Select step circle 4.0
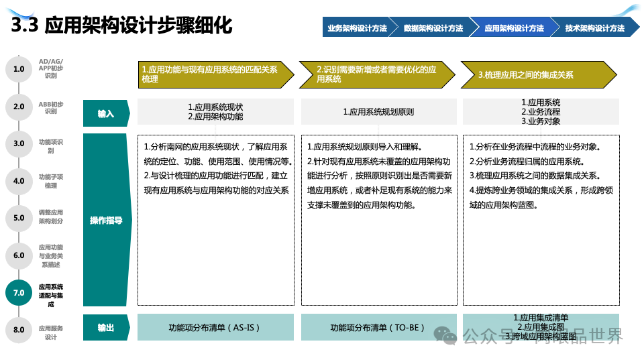 tap(19, 181)
